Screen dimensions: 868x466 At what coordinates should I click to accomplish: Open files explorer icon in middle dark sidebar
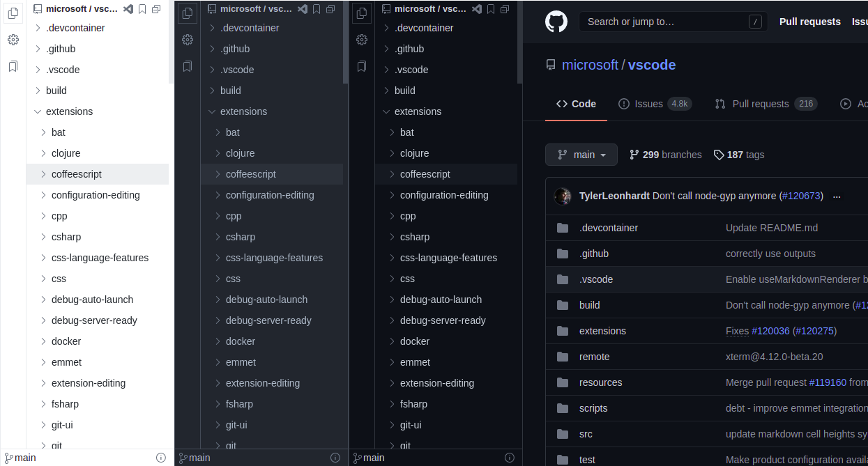[x=187, y=13]
